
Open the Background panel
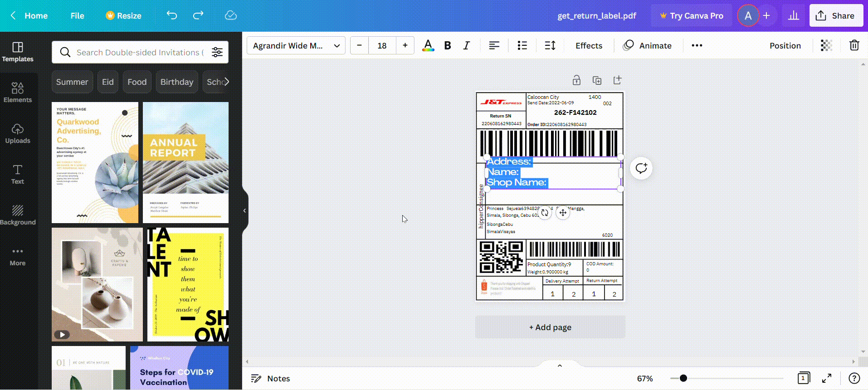[18, 215]
